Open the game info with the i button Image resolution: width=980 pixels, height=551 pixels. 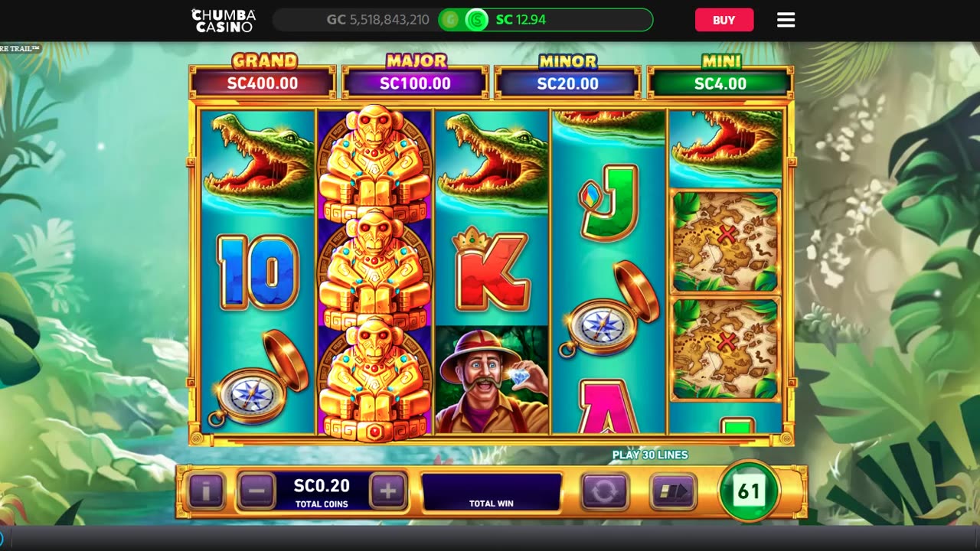pos(206,491)
